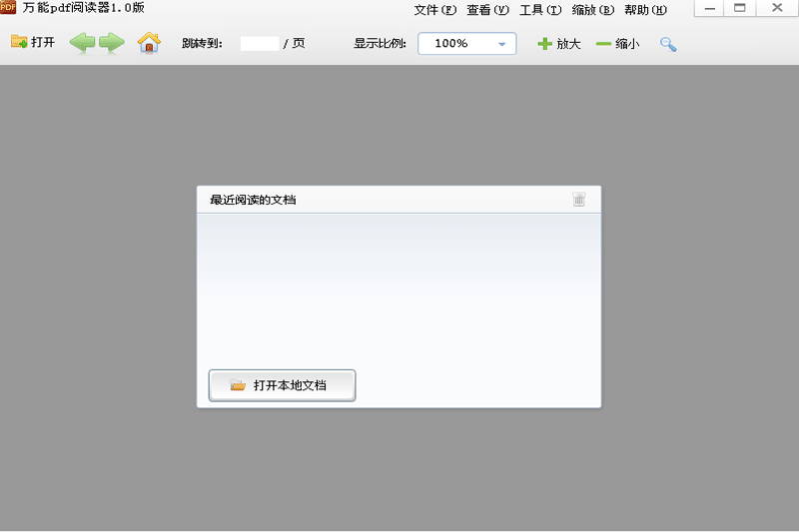Expand the 100% display ratio dropdown
799x532 pixels.
500,44
